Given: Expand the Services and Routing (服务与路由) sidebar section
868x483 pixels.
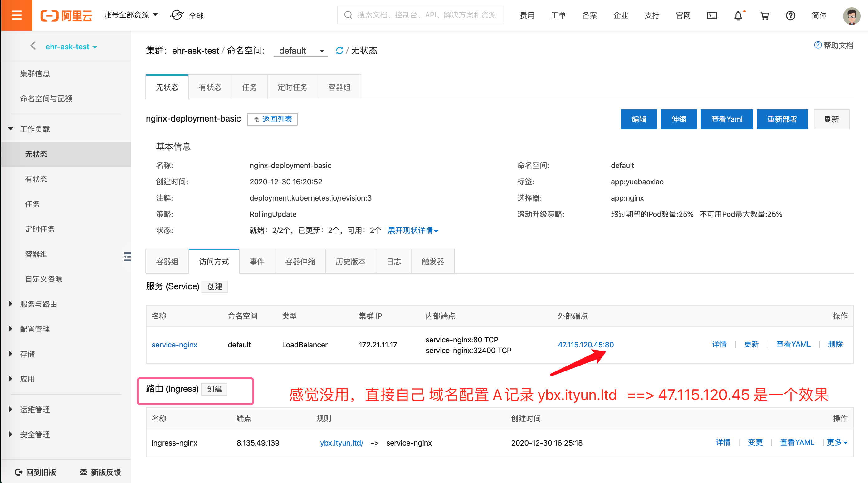Looking at the screenshot, I should (38, 304).
